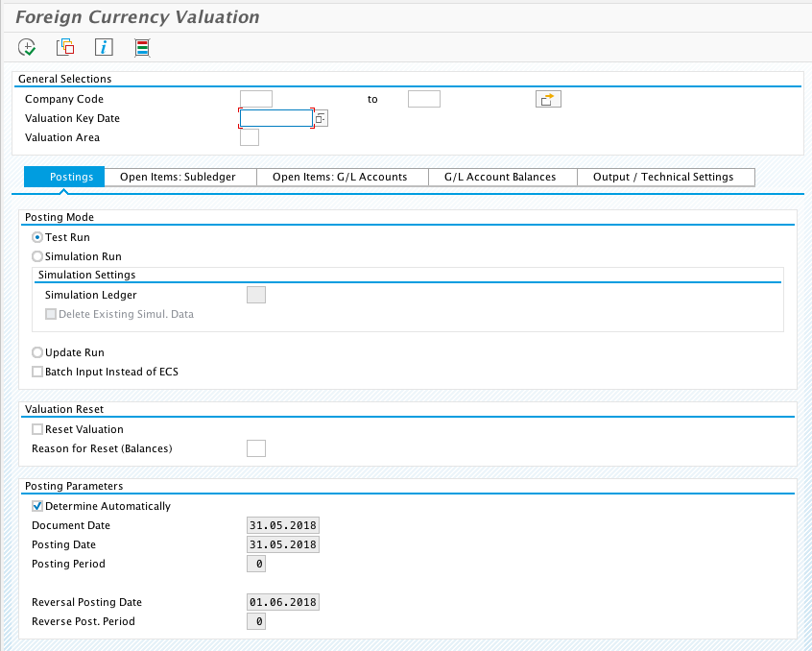Uncheck Determine Automatically checkbox
The height and width of the screenshot is (651, 812).
coord(37,506)
